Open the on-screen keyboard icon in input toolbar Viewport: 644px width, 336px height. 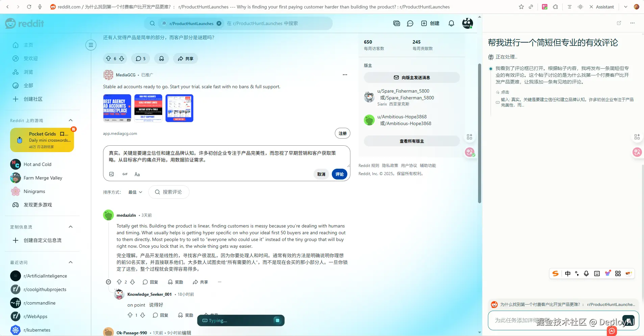point(597,273)
